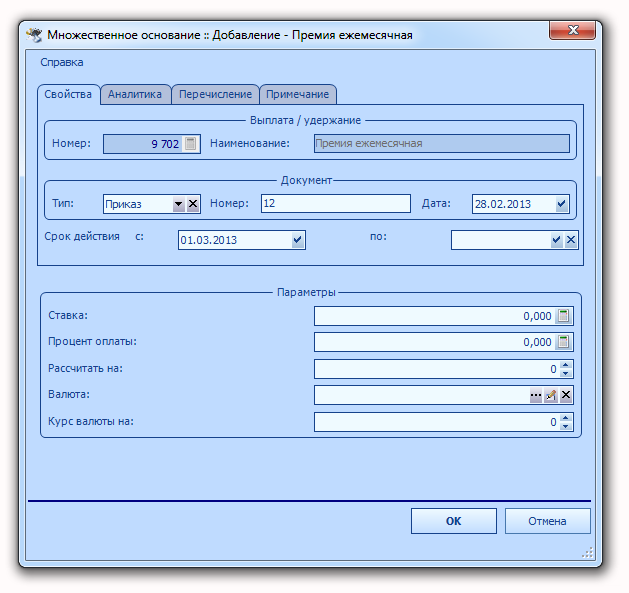Open the 'по' end date calendar dropdown
Screen dimensions: 629x593
pos(556,240)
